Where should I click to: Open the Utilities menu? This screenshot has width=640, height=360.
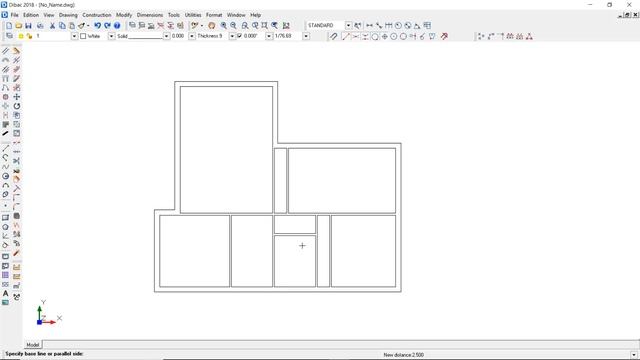click(x=193, y=15)
